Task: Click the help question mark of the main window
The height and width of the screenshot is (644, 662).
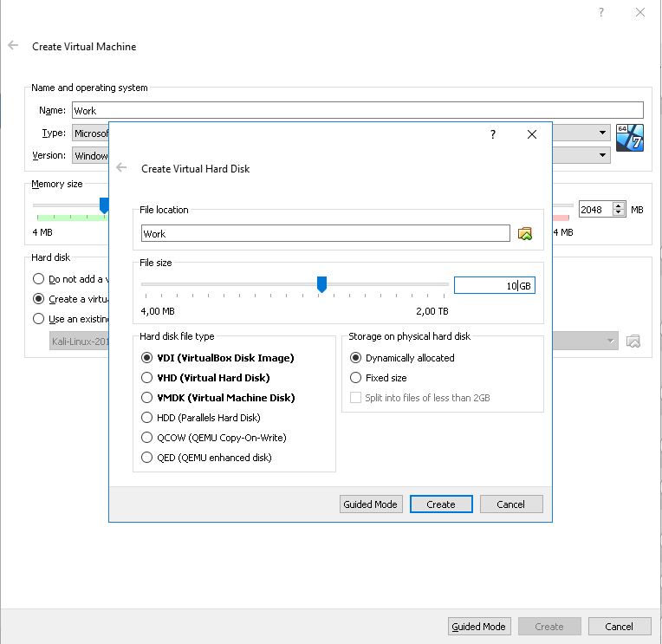Action: point(600,13)
